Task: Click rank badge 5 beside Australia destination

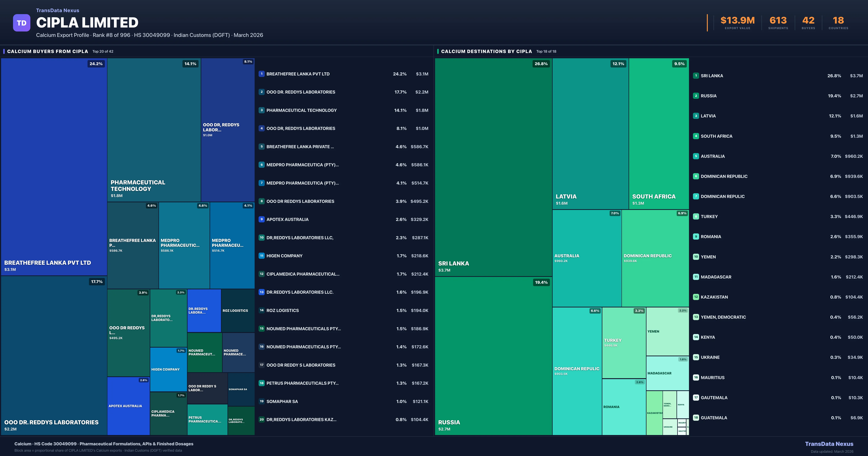Action: pyautogui.click(x=696, y=156)
